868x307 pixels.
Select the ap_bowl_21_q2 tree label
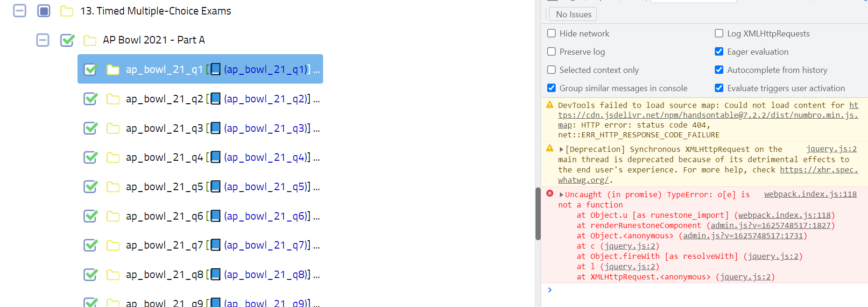(164, 99)
